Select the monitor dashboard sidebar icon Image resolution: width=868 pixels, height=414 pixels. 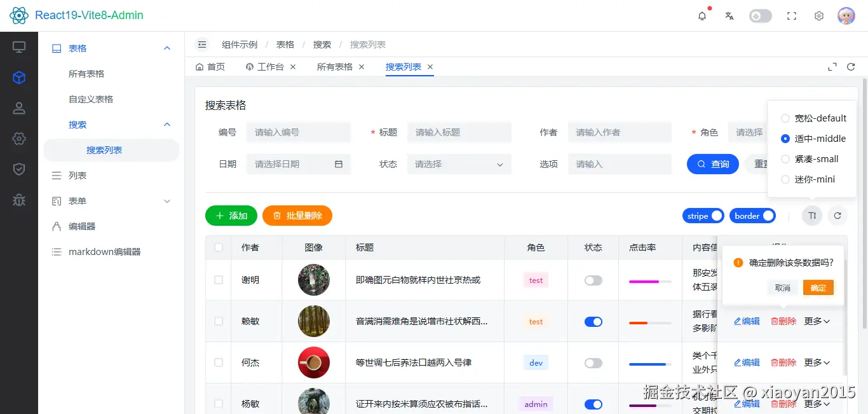[19, 47]
